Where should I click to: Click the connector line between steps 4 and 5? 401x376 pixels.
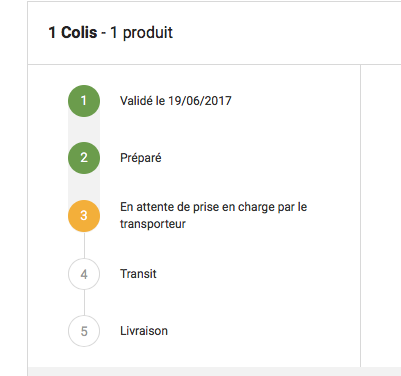tap(84, 303)
